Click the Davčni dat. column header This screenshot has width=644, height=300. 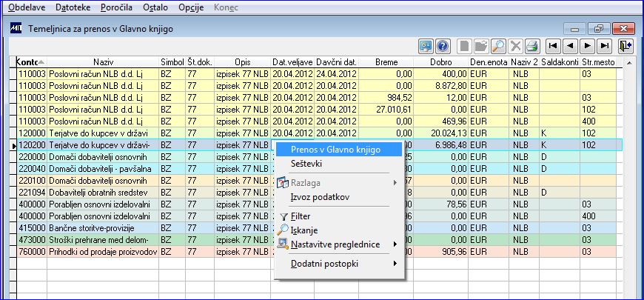click(337, 62)
